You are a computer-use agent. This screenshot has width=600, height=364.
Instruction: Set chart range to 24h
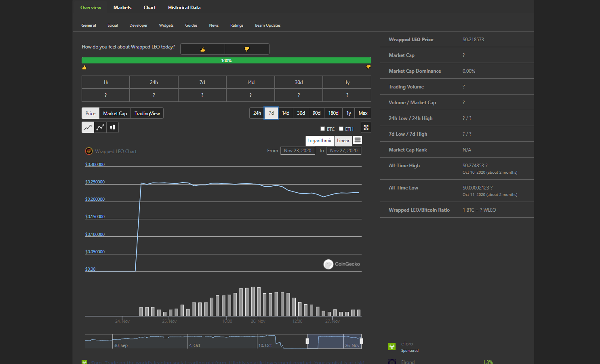click(257, 113)
